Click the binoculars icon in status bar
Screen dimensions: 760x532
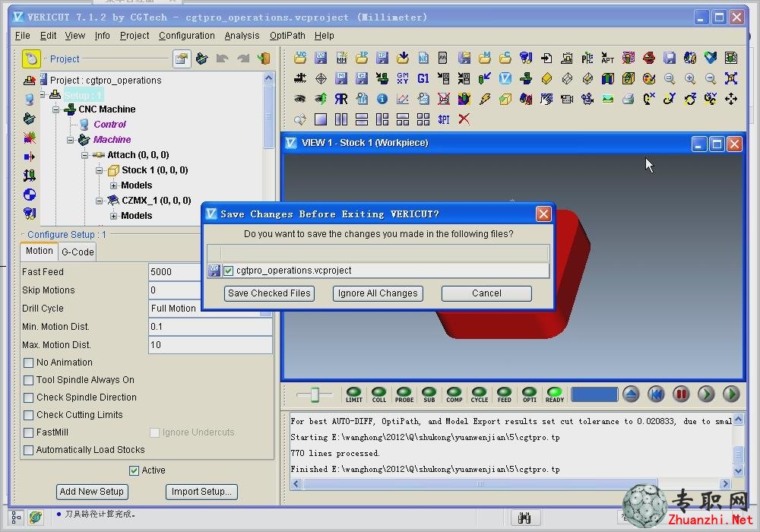[x=524, y=518]
